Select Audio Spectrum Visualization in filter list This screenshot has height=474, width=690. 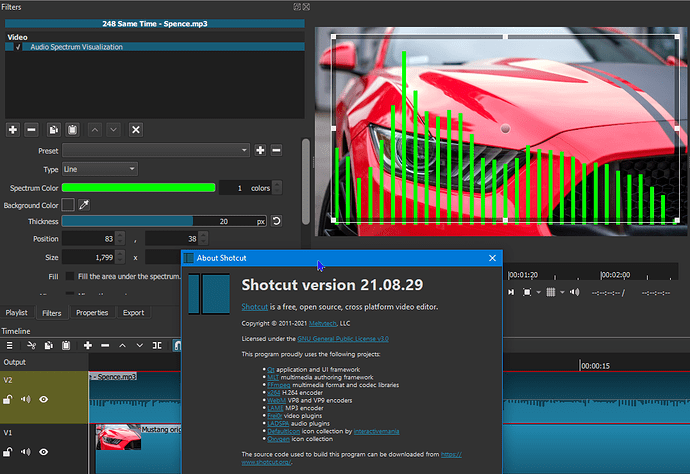(154, 47)
